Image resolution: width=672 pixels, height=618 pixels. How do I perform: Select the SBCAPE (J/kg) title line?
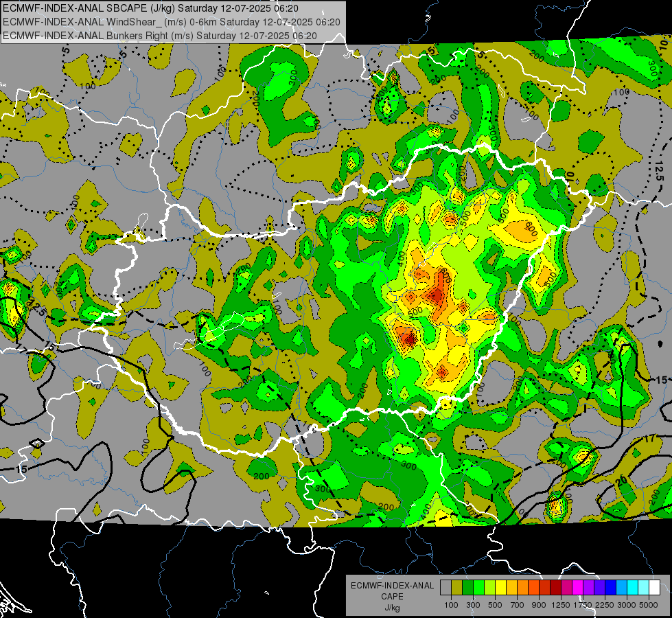[x=151, y=8]
